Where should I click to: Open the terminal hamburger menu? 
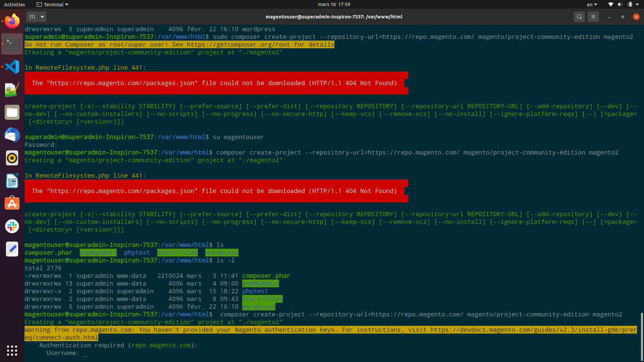(593, 17)
